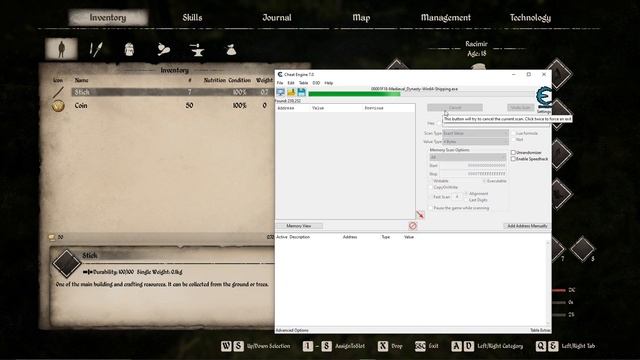Screen dimensions: 640x360
Task: Click the Stick item icon in inventory list
Action: (x=58, y=92)
